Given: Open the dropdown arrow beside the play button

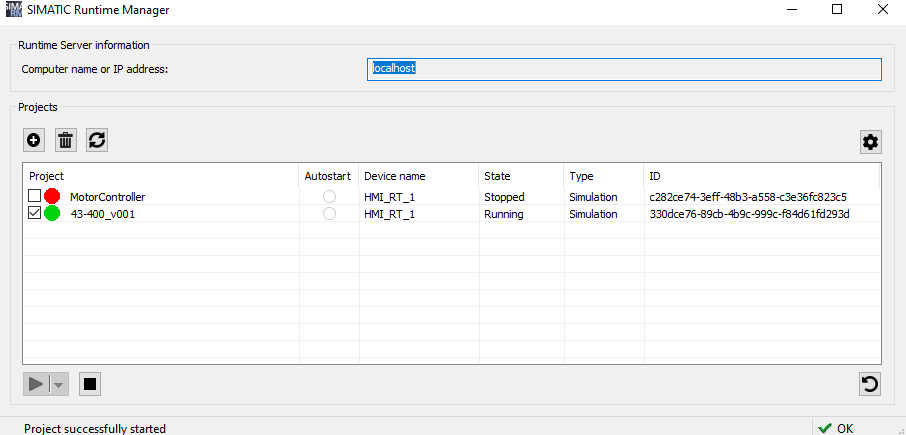Looking at the screenshot, I should 60,383.
